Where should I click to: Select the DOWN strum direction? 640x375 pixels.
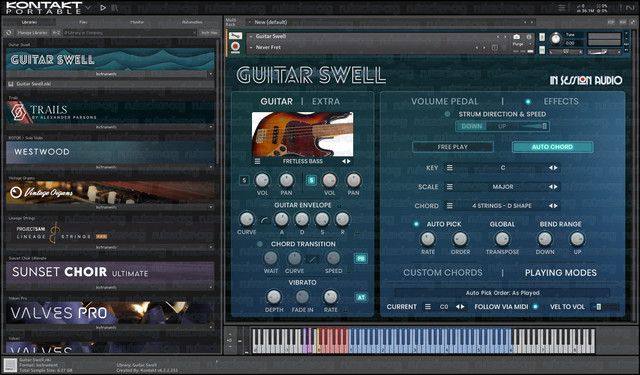(471, 126)
